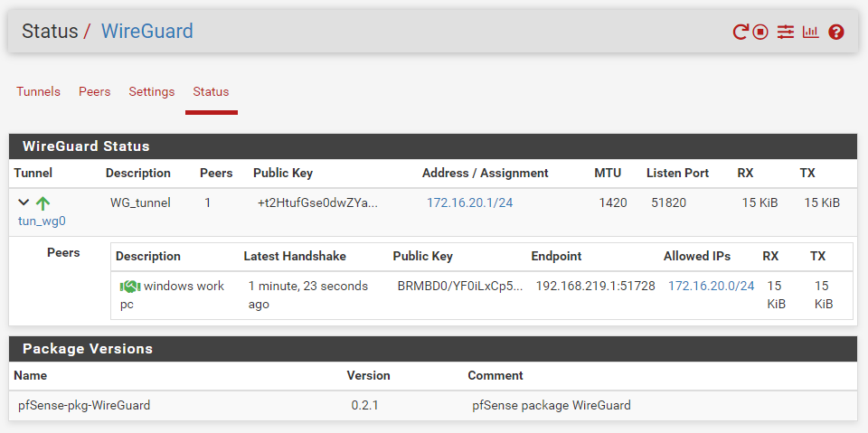The height and width of the screenshot is (433, 868).
Task: Click MTU value 1420
Action: click(613, 202)
